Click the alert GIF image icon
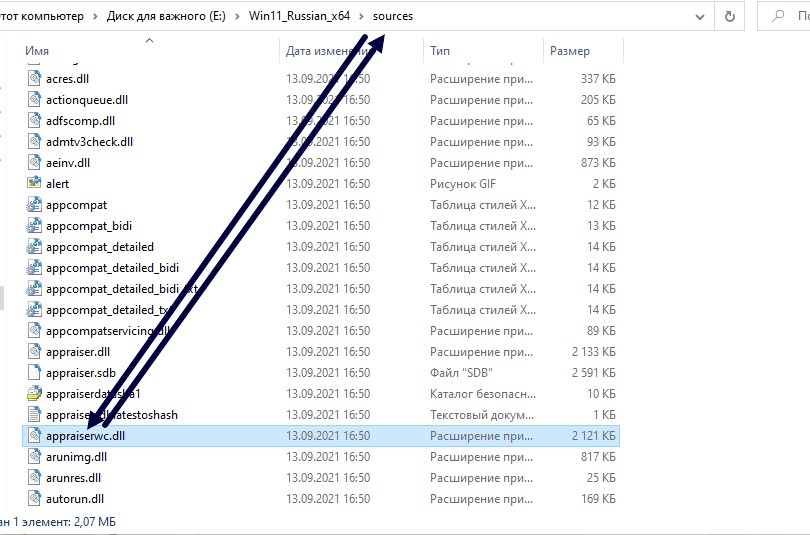Image resolution: width=810 pixels, height=535 pixels. coord(35,184)
